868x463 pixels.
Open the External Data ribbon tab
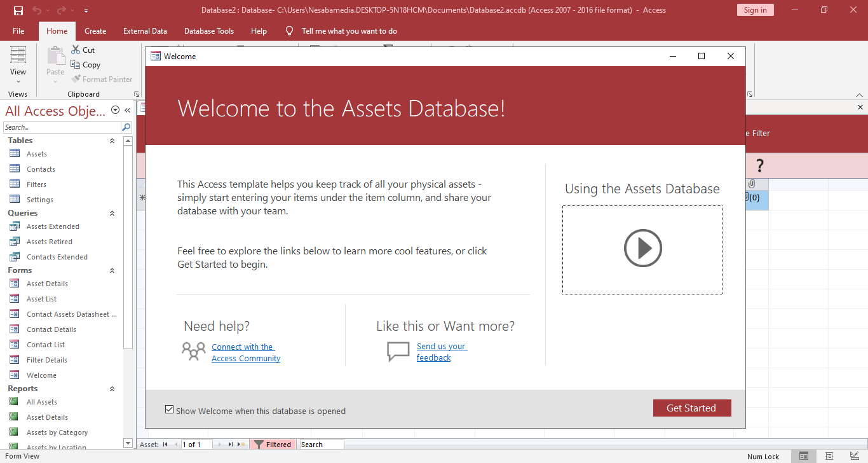pyautogui.click(x=145, y=31)
